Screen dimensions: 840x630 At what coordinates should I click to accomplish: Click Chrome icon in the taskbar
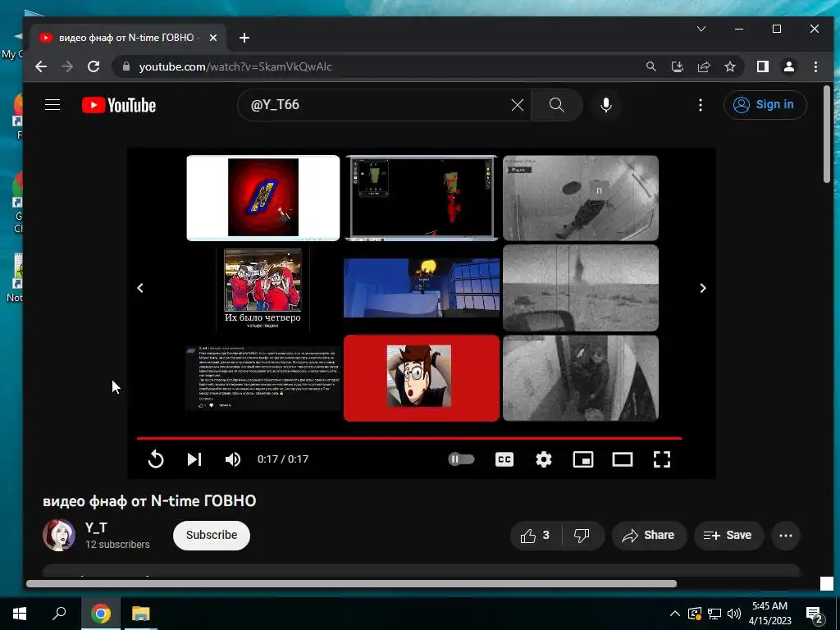click(101, 614)
